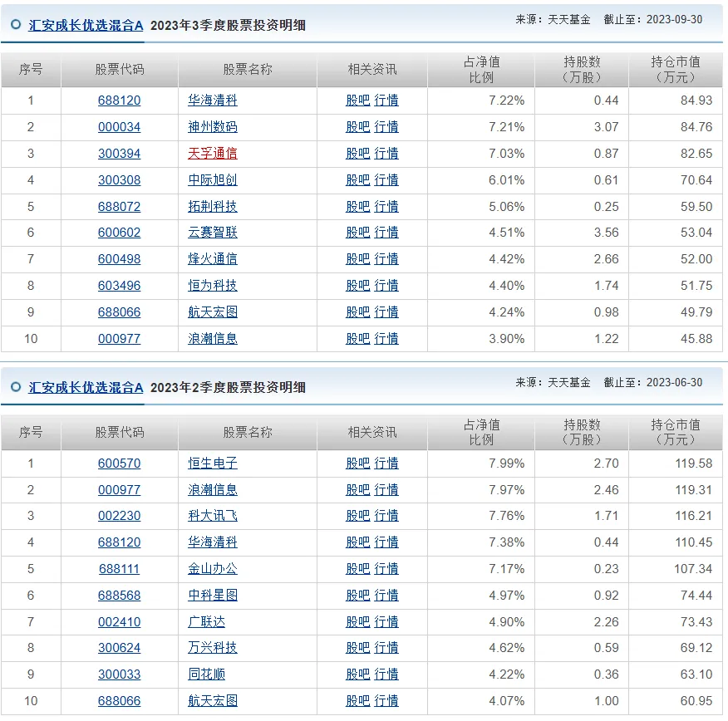Open 汇安成长优选混合A link in 2023年2季度 header
Image resolution: width=728 pixels, height=721 pixels.
(x=86, y=387)
